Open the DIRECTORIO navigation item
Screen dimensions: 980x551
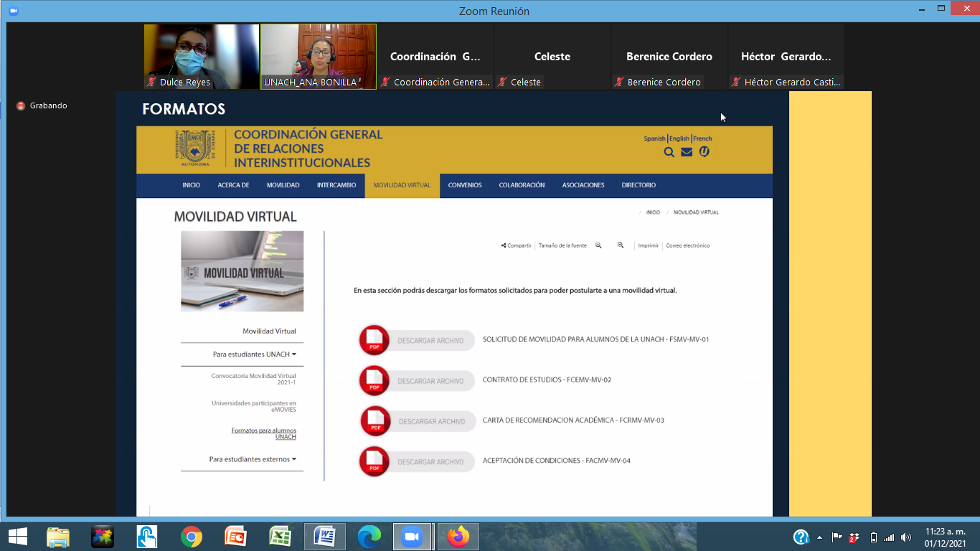[x=639, y=185]
